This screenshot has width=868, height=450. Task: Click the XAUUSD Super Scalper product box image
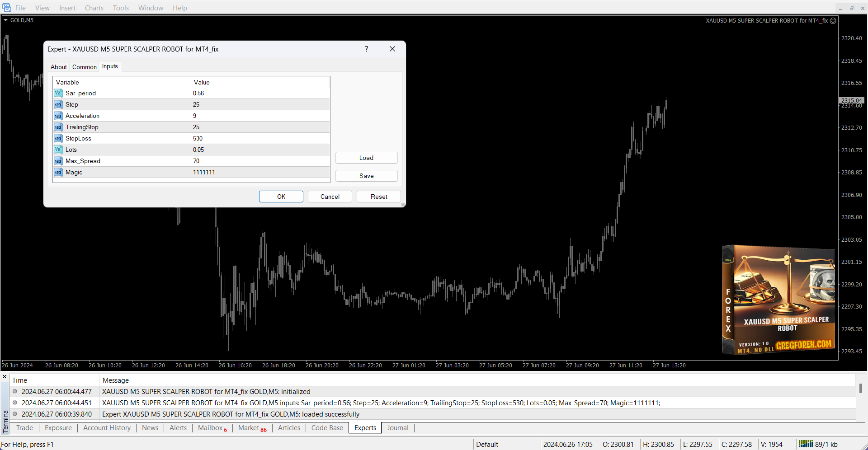pyautogui.click(x=778, y=300)
